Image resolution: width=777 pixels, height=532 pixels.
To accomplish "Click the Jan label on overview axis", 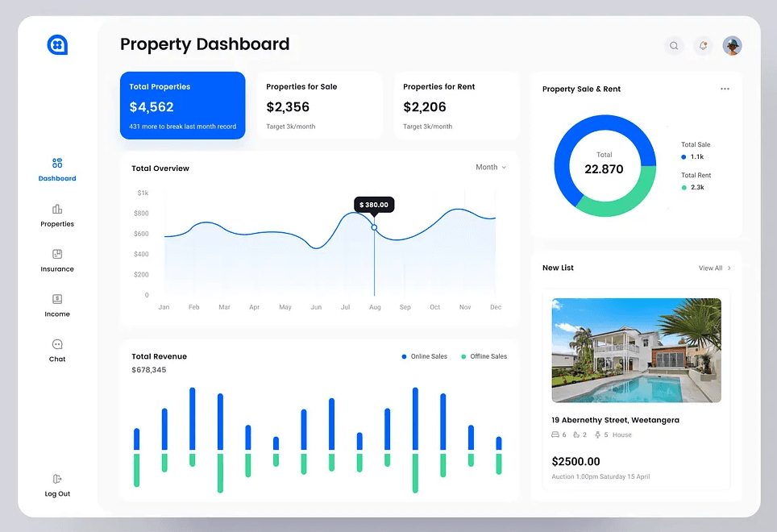I will [x=164, y=307].
